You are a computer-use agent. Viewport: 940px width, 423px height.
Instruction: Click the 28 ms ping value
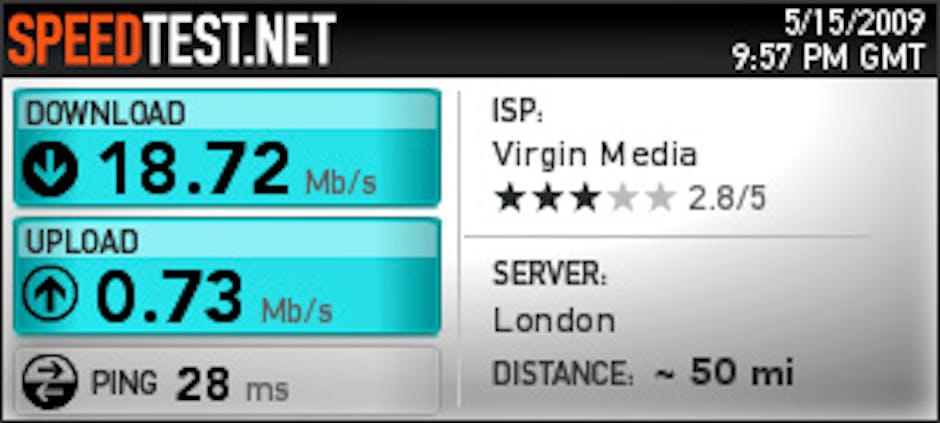click(x=232, y=383)
